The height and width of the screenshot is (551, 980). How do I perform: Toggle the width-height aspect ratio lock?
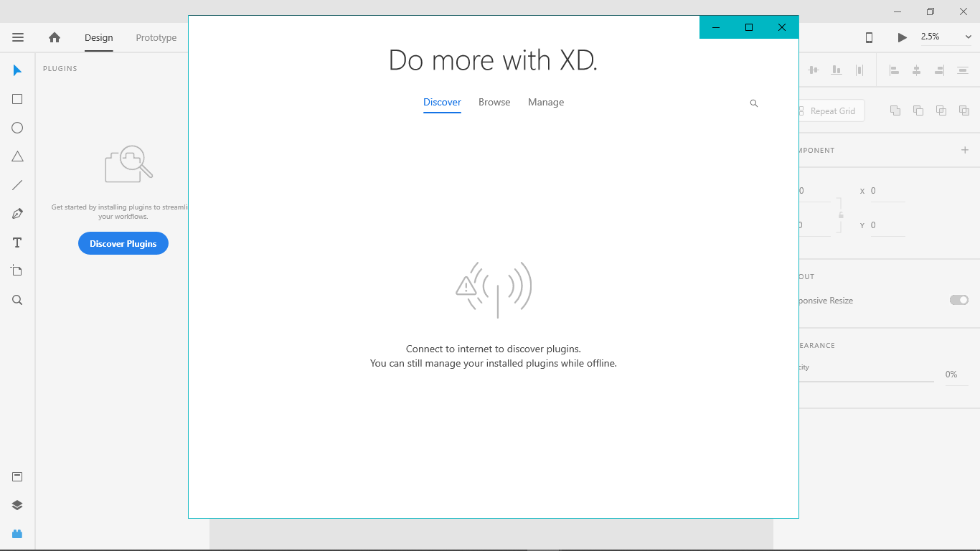[x=841, y=215]
